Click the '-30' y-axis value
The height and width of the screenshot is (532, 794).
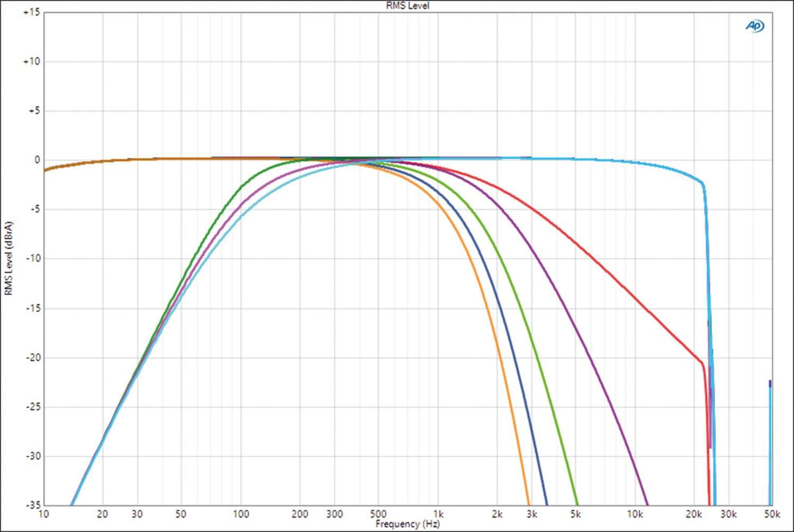tap(33, 456)
